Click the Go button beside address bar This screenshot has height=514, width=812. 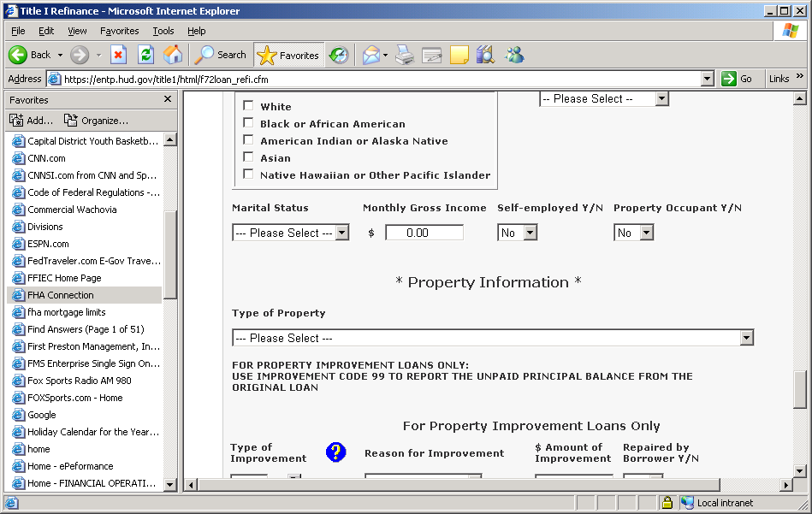coord(738,79)
